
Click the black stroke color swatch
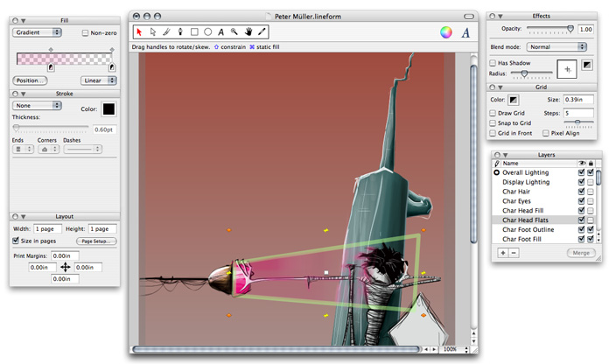tap(108, 109)
